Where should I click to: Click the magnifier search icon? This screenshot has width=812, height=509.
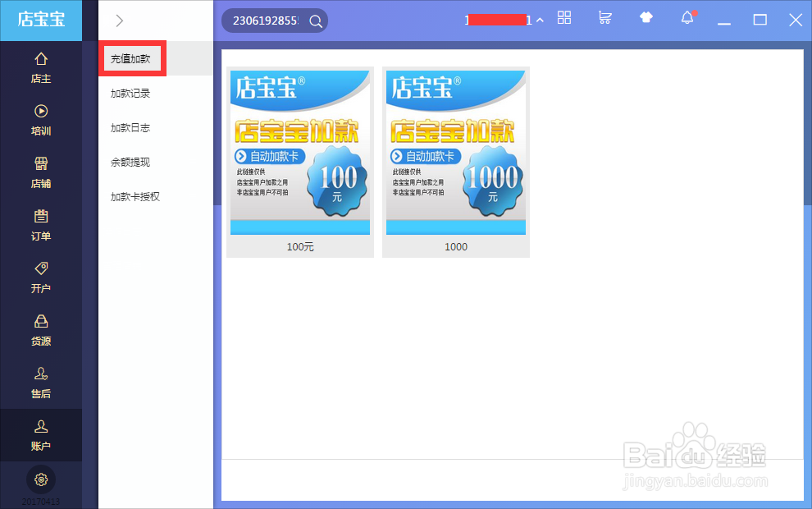click(316, 21)
